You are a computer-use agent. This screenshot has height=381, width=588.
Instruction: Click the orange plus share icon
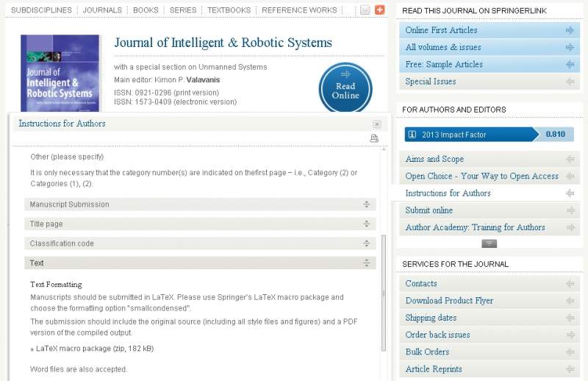click(379, 10)
